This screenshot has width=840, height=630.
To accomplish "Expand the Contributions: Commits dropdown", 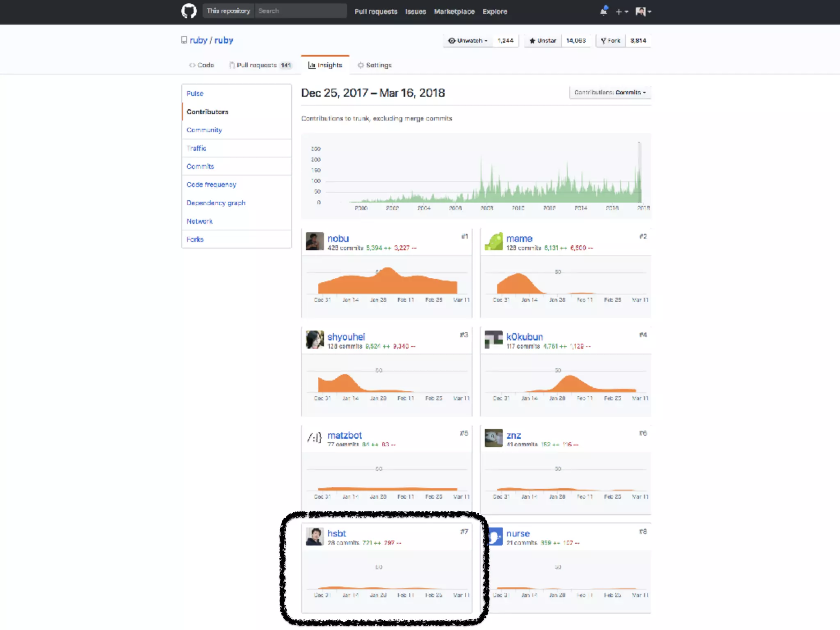I will pyautogui.click(x=609, y=93).
